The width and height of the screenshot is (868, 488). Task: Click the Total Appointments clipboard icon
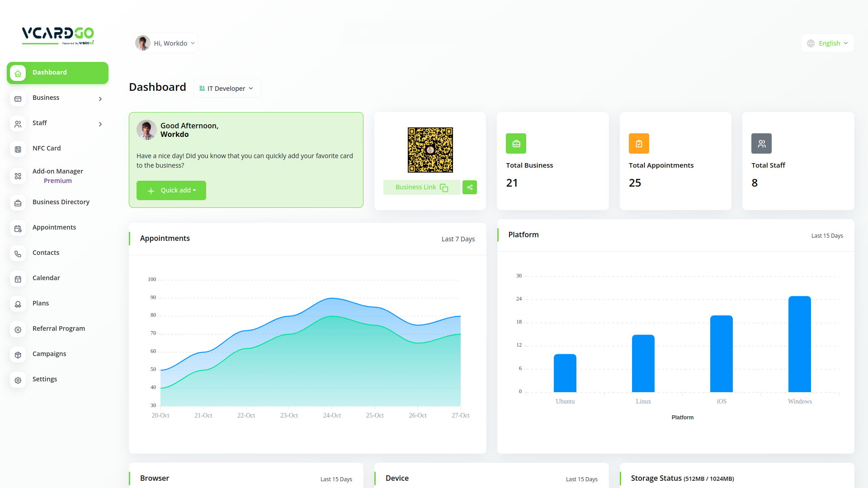pos(639,144)
